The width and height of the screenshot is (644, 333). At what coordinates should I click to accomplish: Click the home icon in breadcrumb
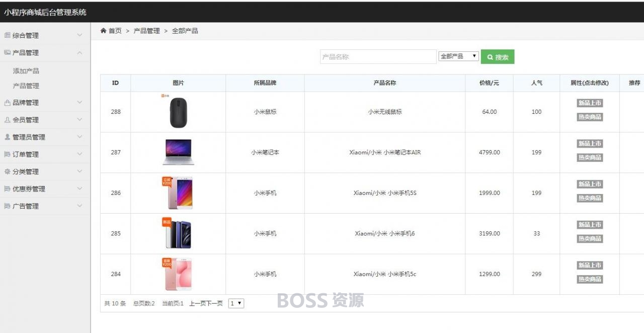point(103,31)
